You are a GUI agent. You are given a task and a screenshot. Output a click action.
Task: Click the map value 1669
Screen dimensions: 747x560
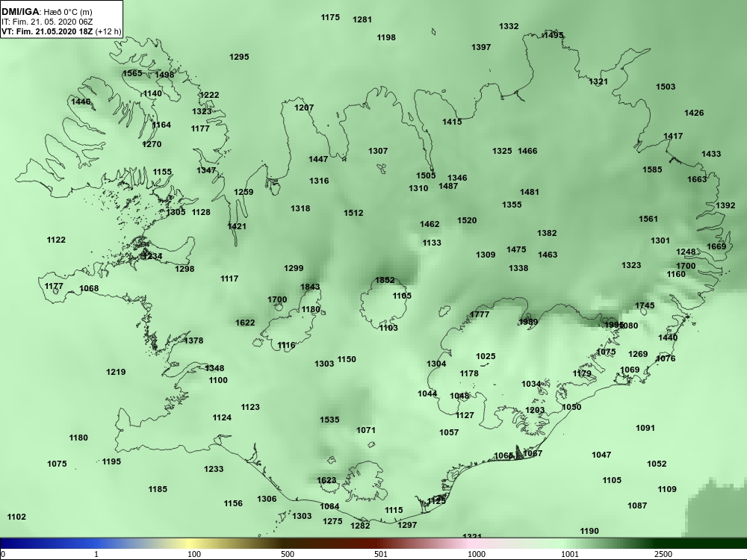pos(716,246)
